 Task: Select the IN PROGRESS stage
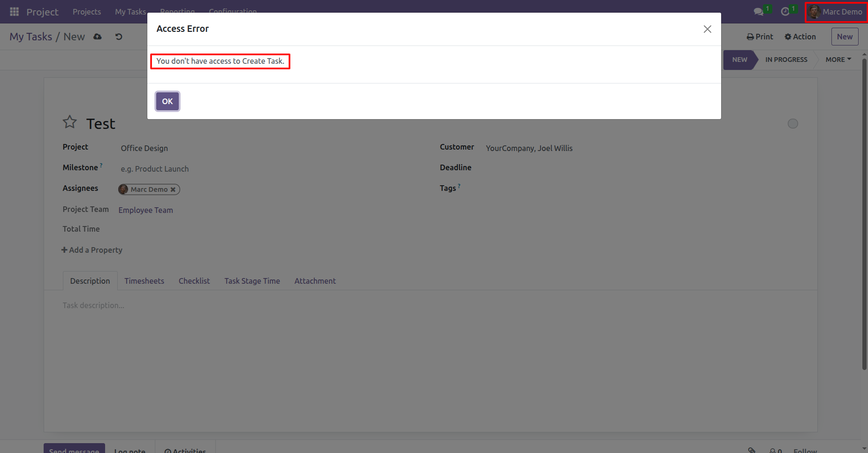(786, 60)
